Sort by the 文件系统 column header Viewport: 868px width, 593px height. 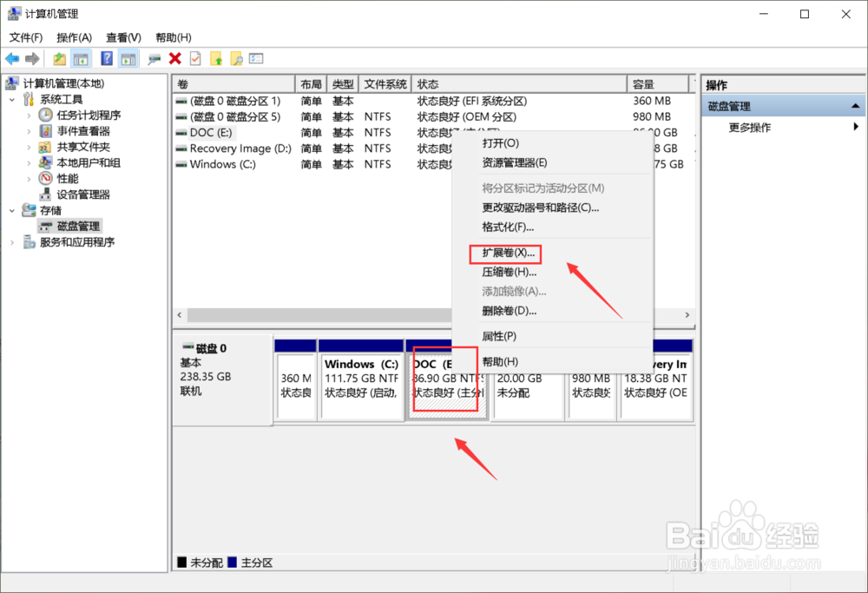[x=385, y=84]
